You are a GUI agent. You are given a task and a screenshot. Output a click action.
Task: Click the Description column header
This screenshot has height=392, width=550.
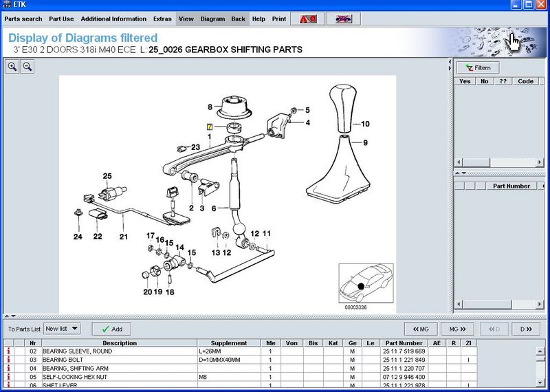[120, 343]
